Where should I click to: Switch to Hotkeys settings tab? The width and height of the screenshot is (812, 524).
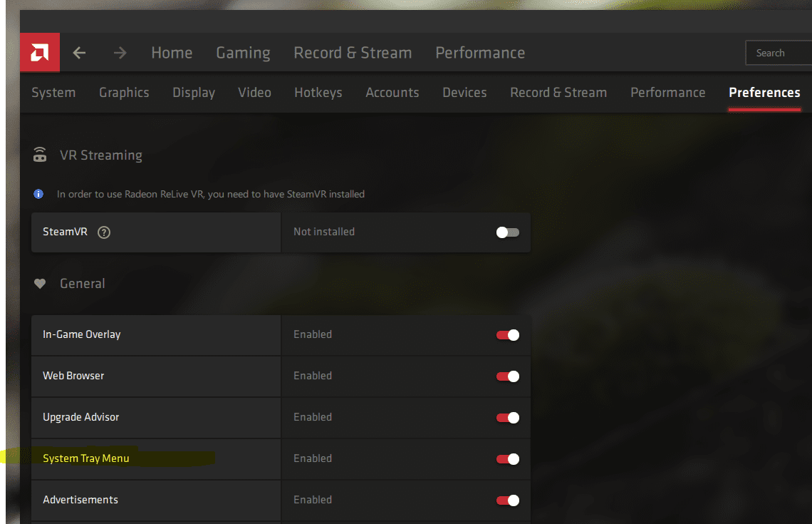[x=318, y=93]
